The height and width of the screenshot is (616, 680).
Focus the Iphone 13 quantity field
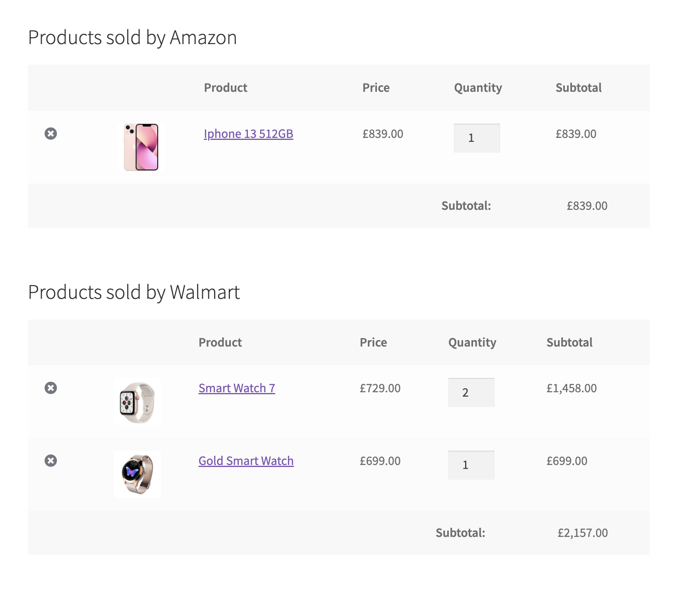tap(477, 138)
